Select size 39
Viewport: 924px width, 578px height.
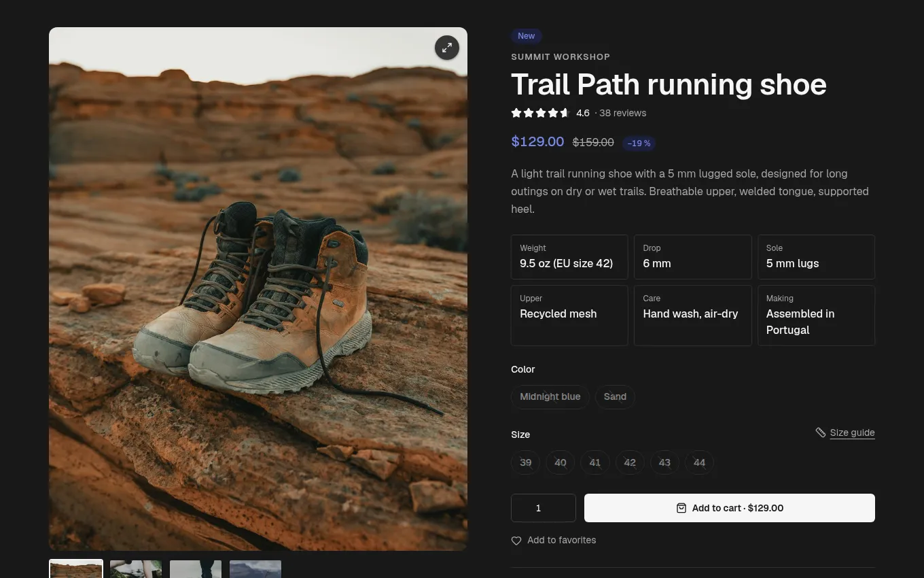point(526,462)
